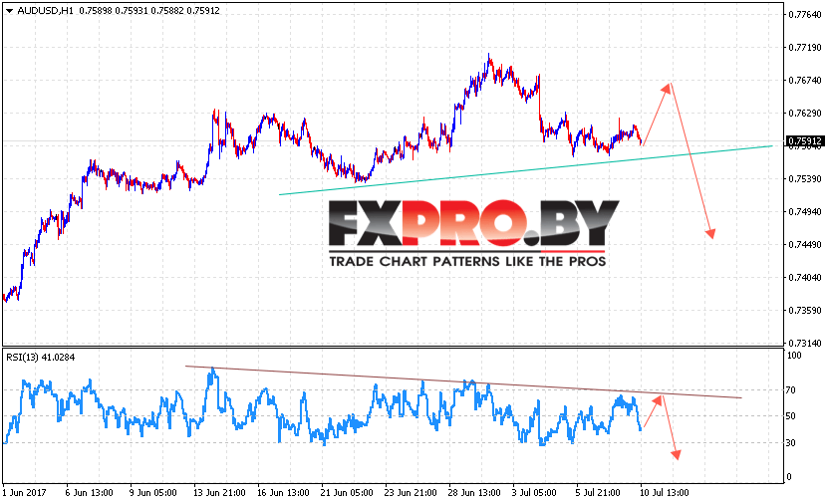Click the 13 Jun 21:00 time label
The height and width of the screenshot is (504, 826).
219,493
